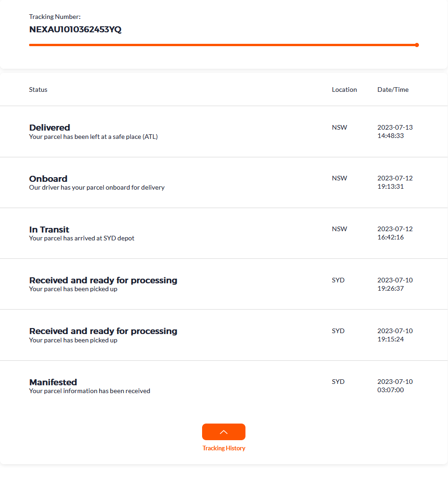Click the delivered timestamp 2023-07-13 14:48:33
Viewport: 448px width, 478px height.
coord(395,131)
